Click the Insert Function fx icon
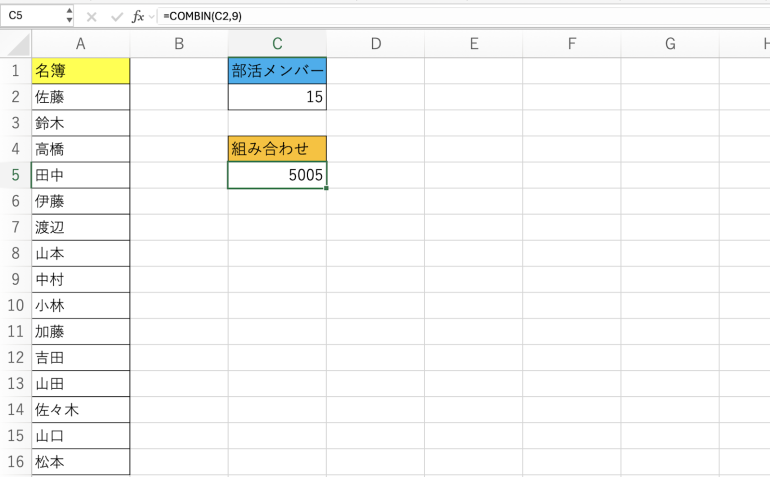Screen dimensions: 770x477 pyautogui.click(x=138, y=16)
